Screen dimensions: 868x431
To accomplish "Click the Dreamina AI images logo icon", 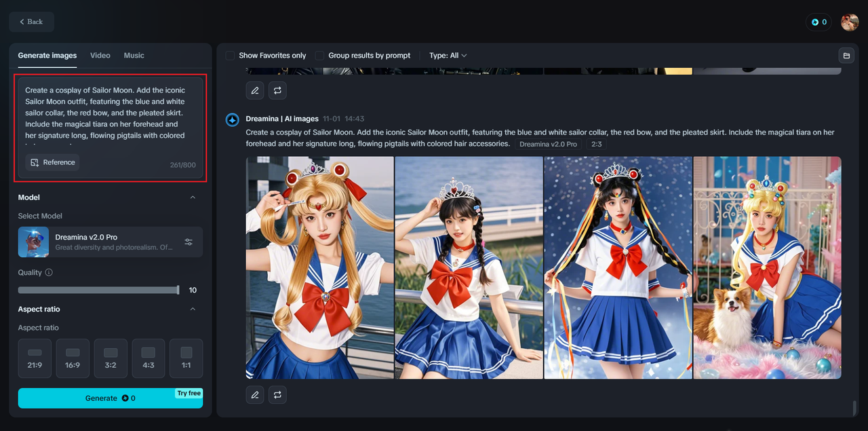I will 232,120.
